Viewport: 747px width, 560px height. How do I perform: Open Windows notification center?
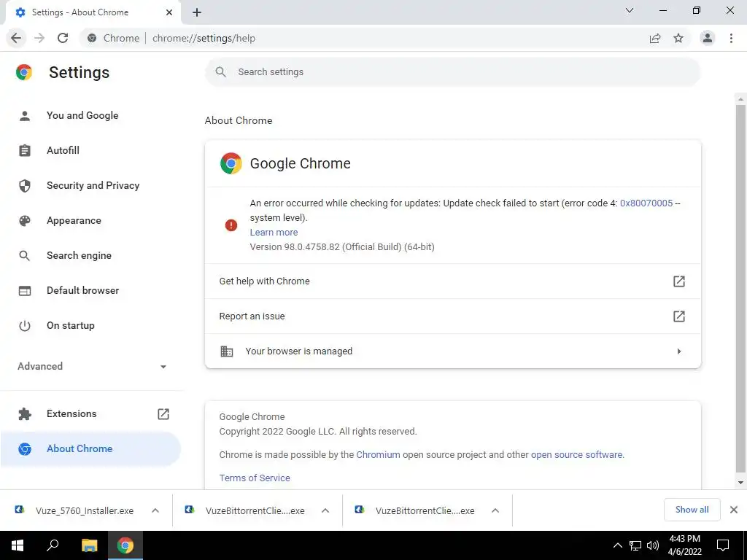723,545
